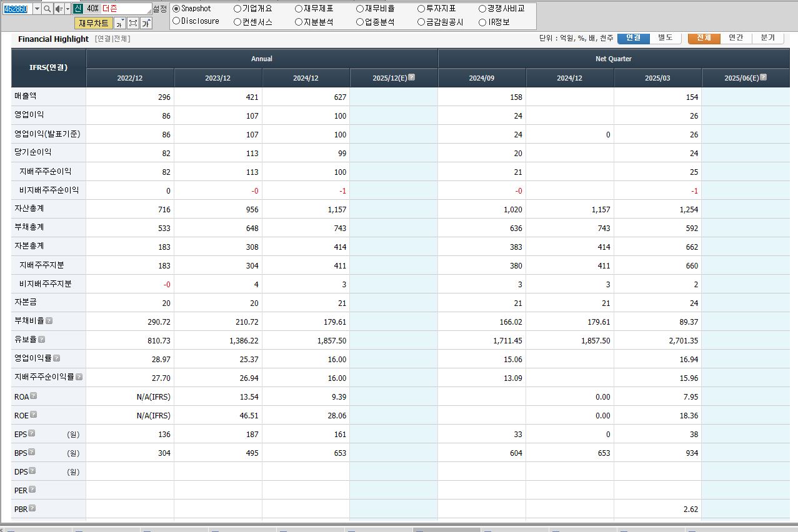Click help icon beside 부채비율
Image resolution: width=798 pixels, height=532 pixels.
point(49,321)
